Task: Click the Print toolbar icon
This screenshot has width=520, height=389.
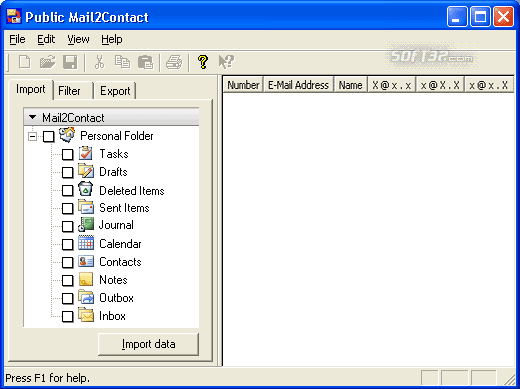Action: 174,62
